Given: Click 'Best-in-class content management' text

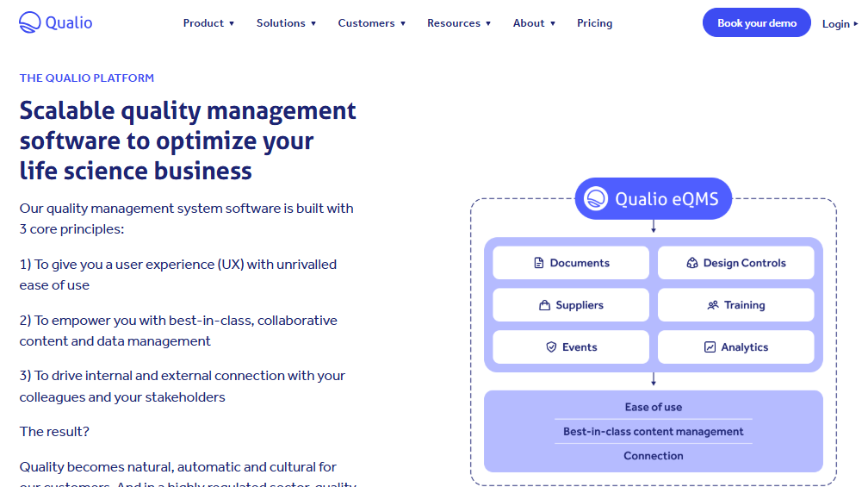Looking at the screenshot, I should pos(654,431).
